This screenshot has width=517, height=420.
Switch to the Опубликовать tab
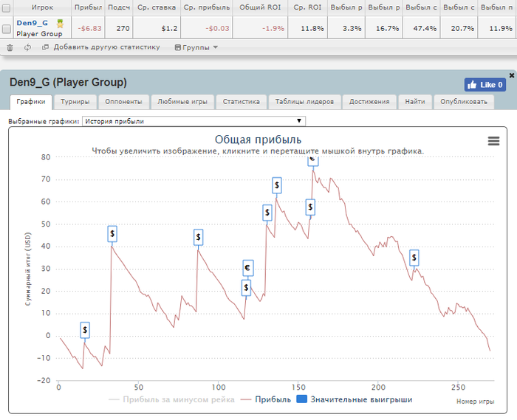click(x=464, y=102)
